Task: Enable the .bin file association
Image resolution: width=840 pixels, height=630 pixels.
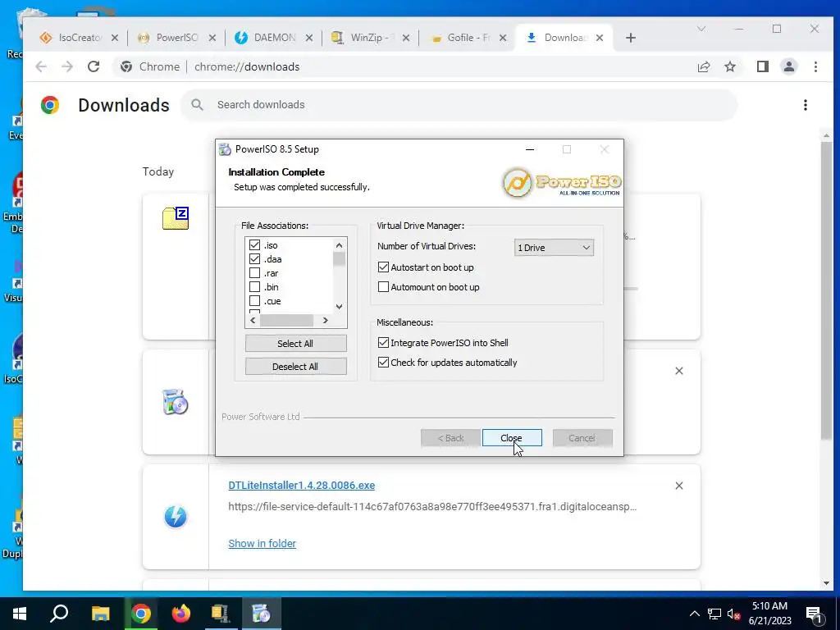Action: click(x=254, y=287)
